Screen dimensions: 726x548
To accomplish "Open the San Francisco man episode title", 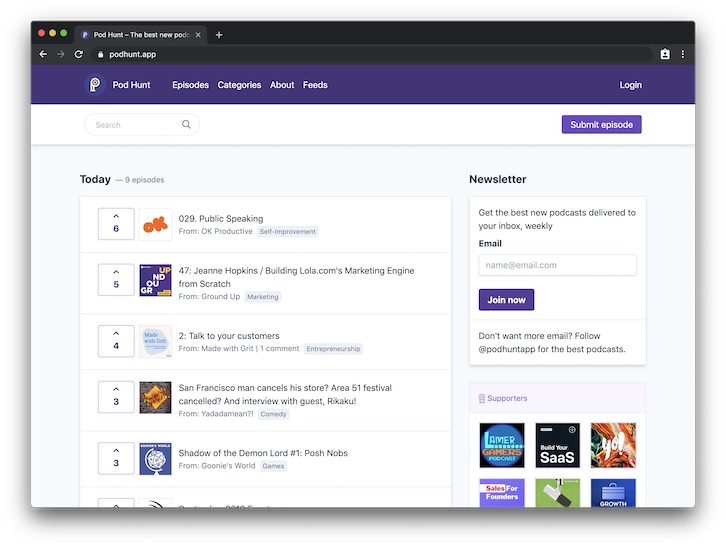I will coord(285,394).
